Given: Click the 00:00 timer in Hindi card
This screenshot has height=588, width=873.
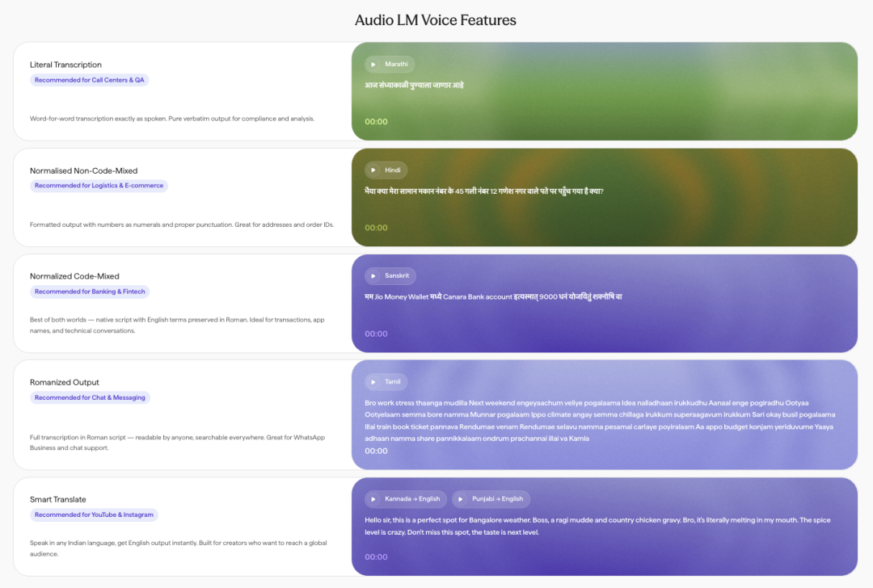Looking at the screenshot, I should [x=377, y=228].
